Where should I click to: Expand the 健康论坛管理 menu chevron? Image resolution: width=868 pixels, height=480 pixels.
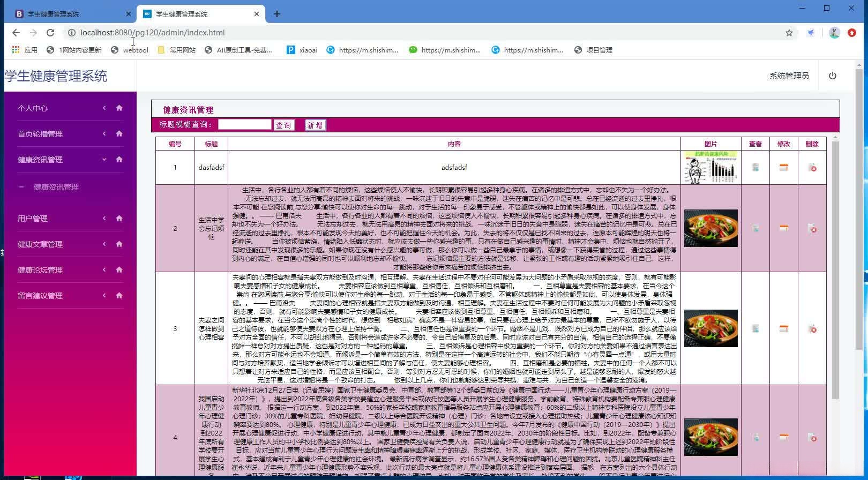pos(104,269)
